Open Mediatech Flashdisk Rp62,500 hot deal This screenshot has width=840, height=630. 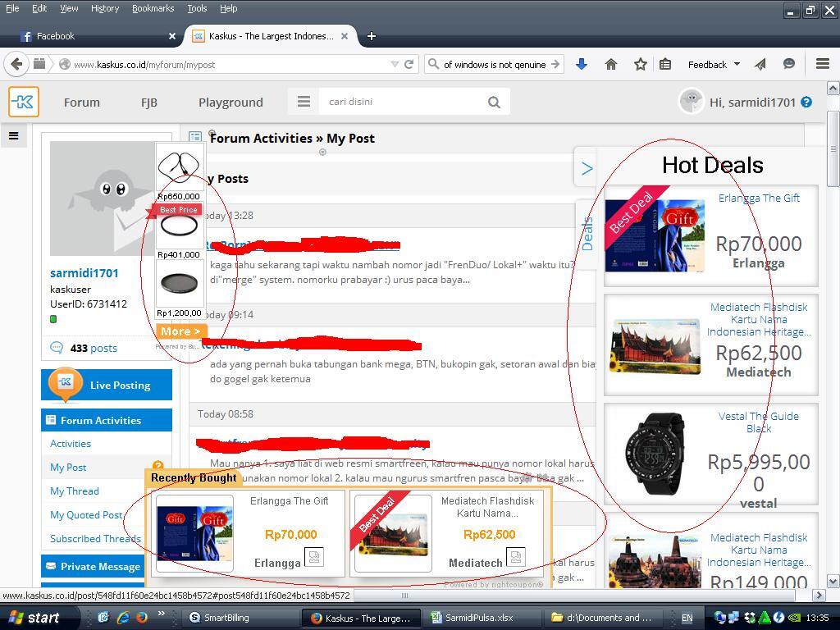pyautogui.click(x=711, y=345)
